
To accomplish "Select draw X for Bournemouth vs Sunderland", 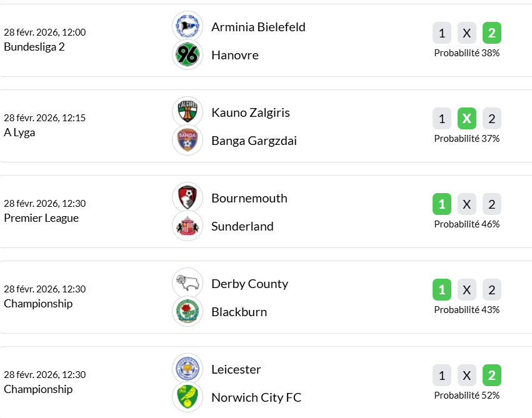I will [x=467, y=204].
